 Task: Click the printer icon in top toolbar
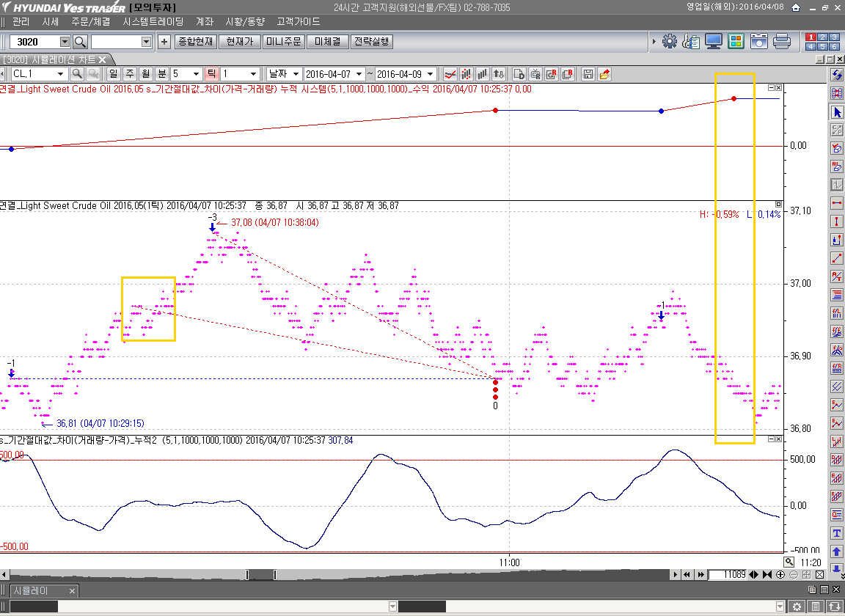click(781, 41)
